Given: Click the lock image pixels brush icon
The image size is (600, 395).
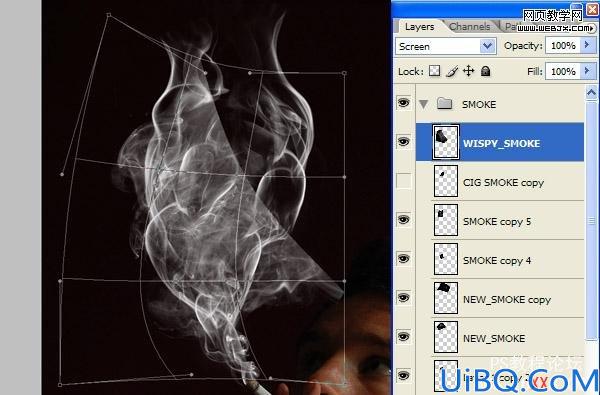Looking at the screenshot, I should (452, 71).
